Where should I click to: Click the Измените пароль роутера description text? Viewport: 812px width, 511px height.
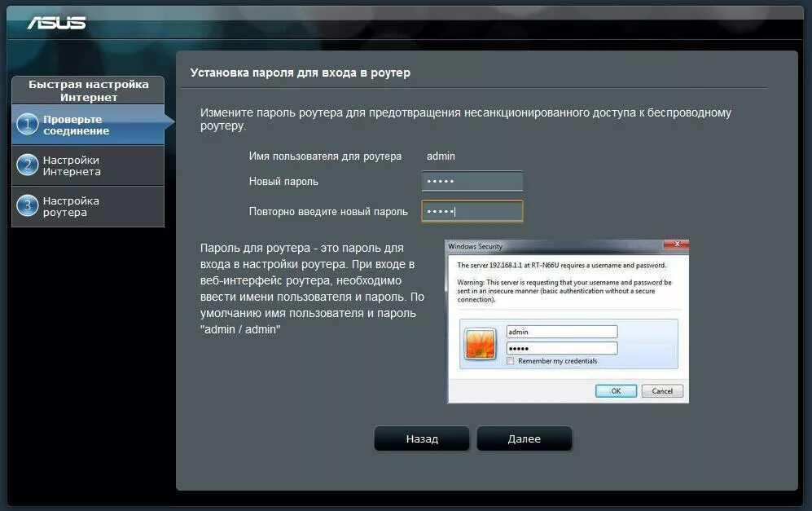(466, 119)
